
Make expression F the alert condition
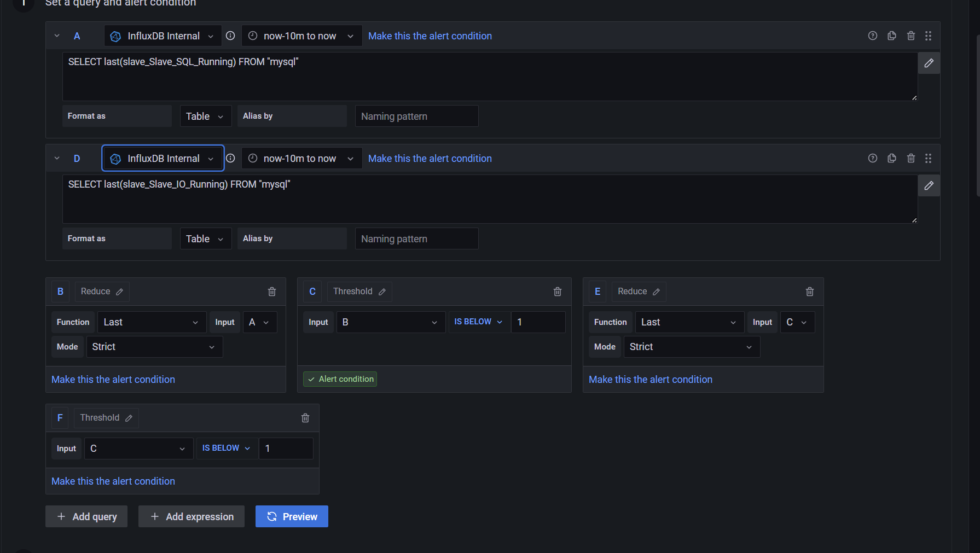113,481
